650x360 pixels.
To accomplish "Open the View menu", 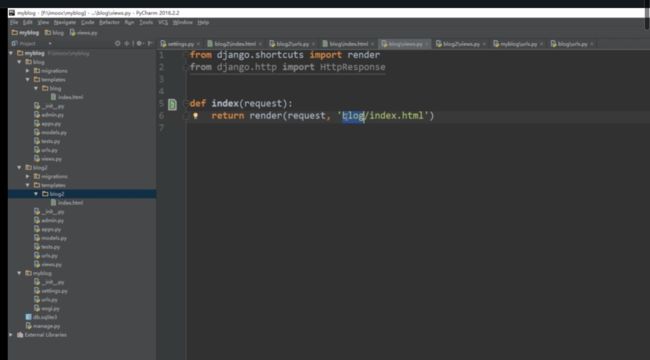I will [x=43, y=22].
